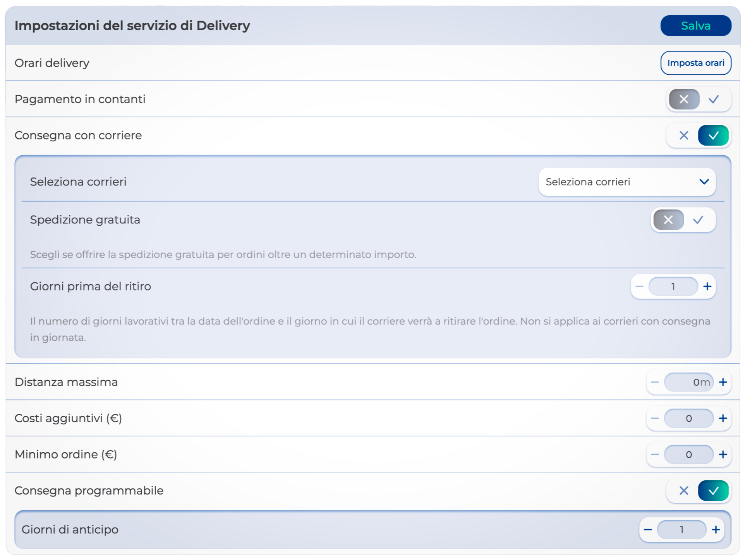Click the Costi aggiuntivi value field
Viewport: 745px width, 560px height.
pos(688,418)
